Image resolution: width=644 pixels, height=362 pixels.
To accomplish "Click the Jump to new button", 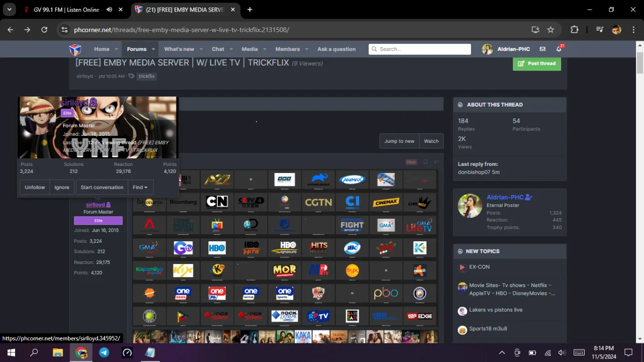I will (399, 141).
